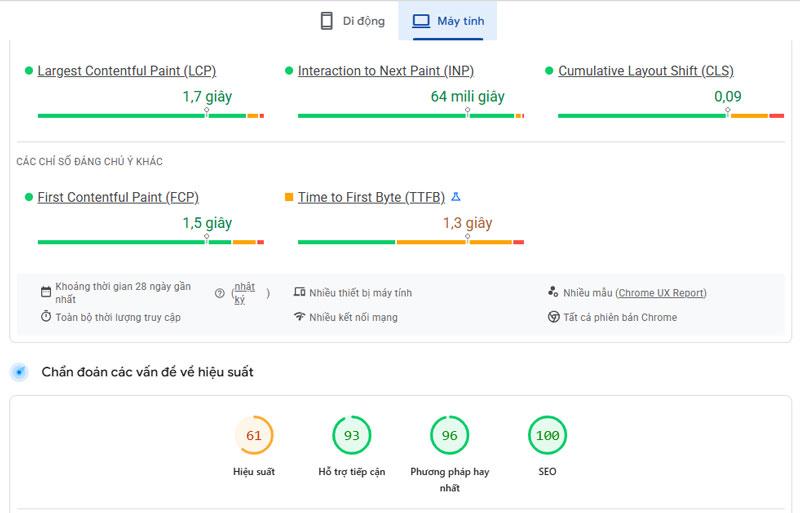Click the TTFB distribution bar
The height and width of the screenshot is (513, 800).
(x=411, y=242)
